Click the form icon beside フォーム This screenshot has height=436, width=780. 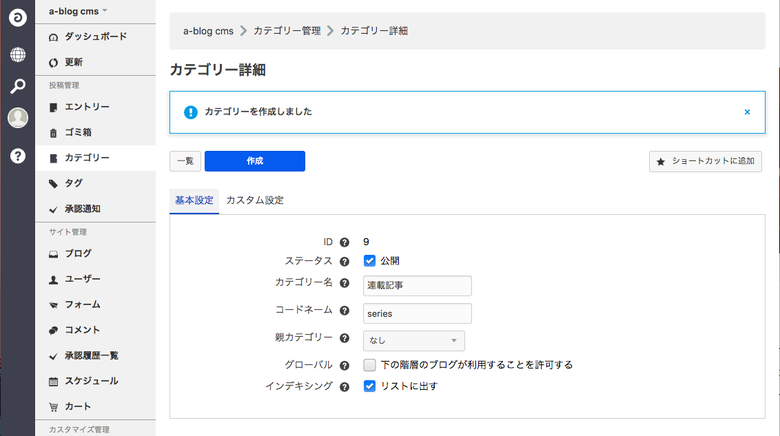click(x=53, y=305)
